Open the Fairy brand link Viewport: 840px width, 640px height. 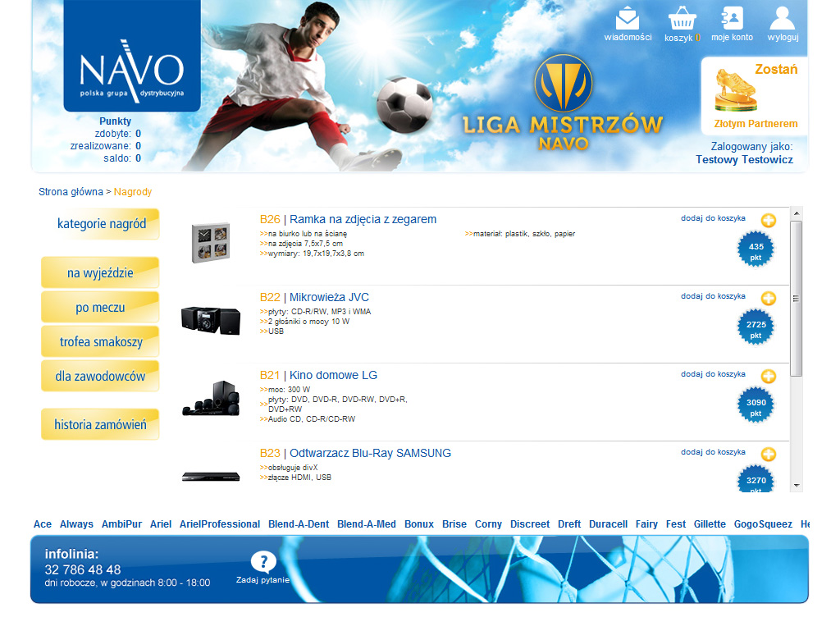click(x=646, y=524)
